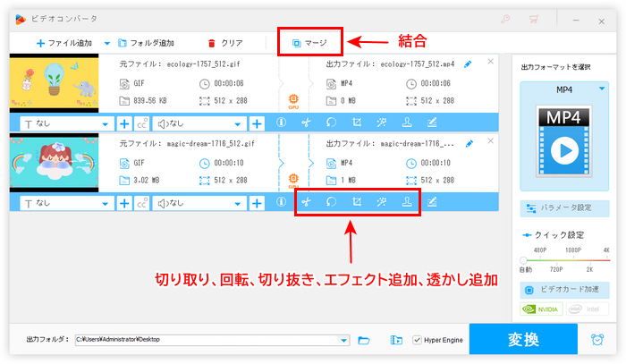Screen dimensions: 626x364
Task: Select NVIDIA hardware acceleration
Action: click(x=541, y=309)
